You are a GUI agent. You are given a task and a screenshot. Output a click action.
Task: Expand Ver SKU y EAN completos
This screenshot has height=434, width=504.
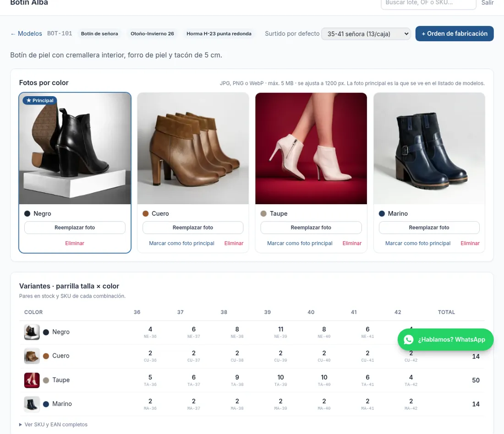pyautogui.click(x=53, y=424)
